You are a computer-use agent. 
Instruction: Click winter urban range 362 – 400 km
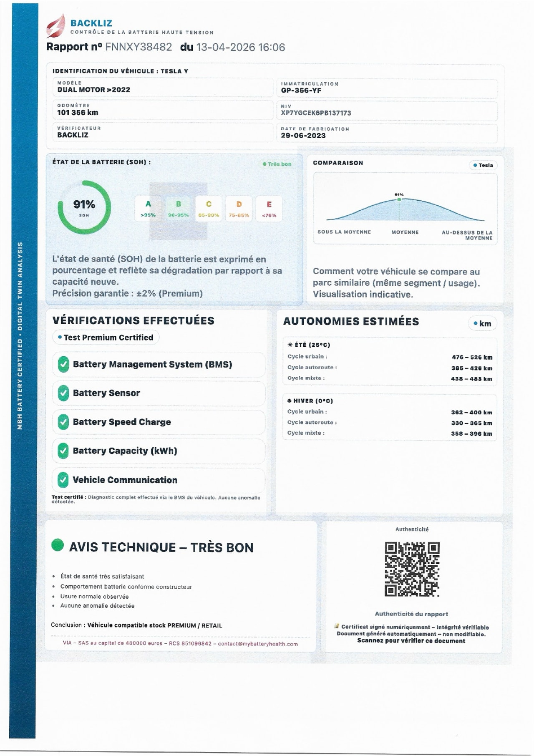(472, 412)
